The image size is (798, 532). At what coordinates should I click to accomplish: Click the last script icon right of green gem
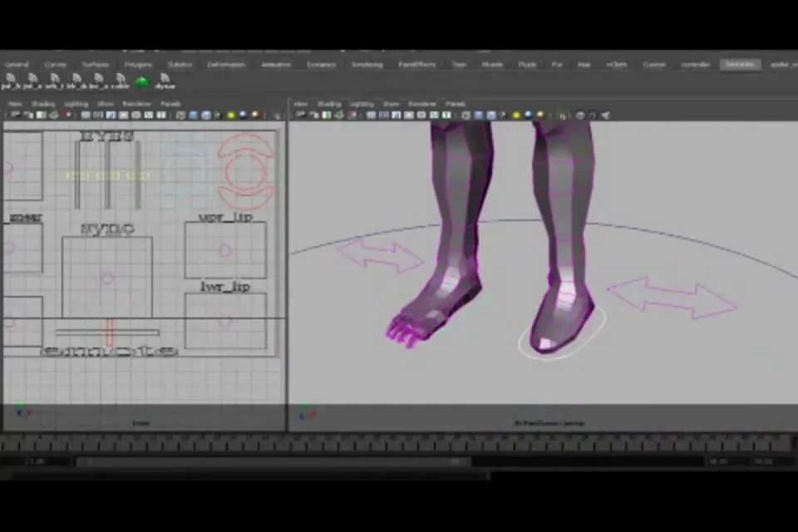(165, 81)
